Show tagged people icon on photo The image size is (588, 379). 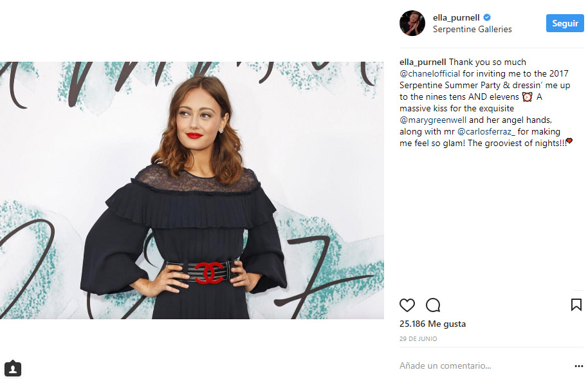13,368
